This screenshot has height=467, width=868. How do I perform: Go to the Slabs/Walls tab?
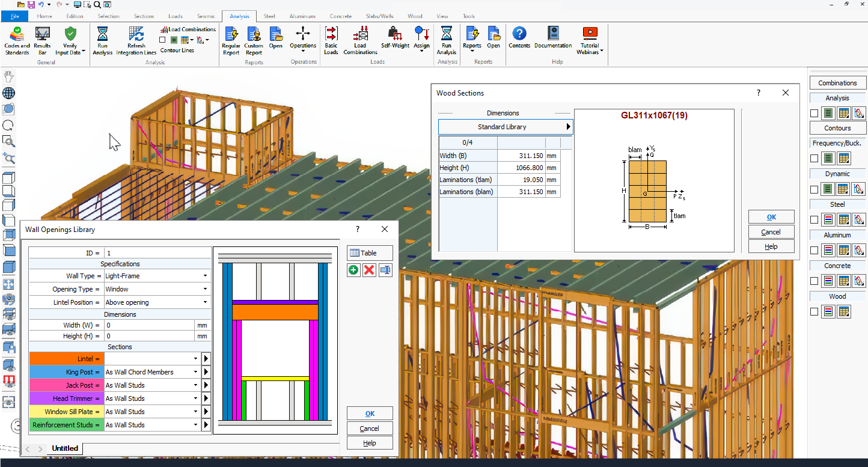coord(379,16)
